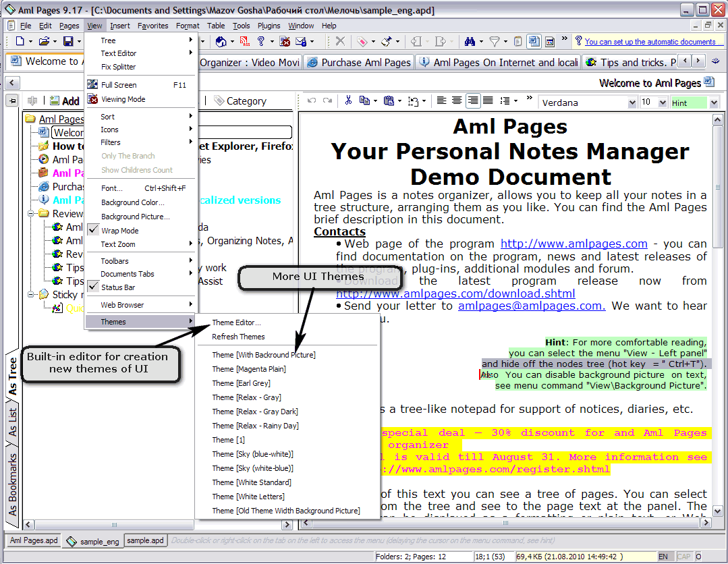Switch to Aml Pages.apd document tab
This screenshot has height=564, width=728.
(34, 540)
